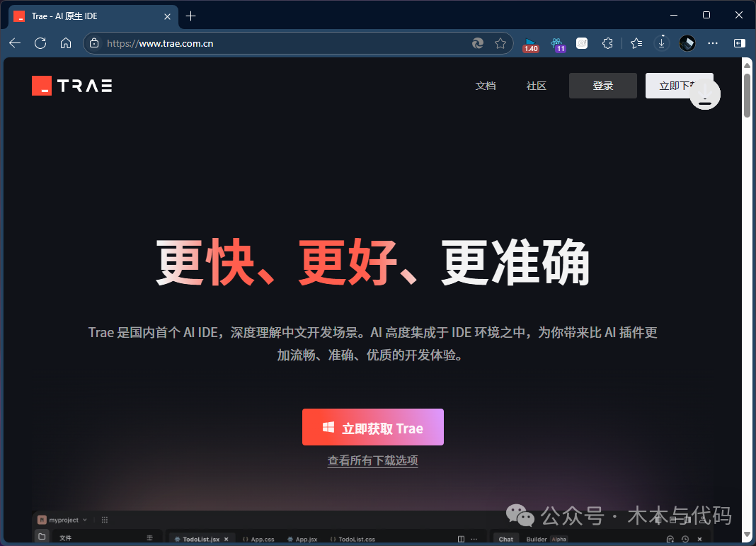Select the TodoList.css editor tab
756x546 pixels.
[353, 539]
